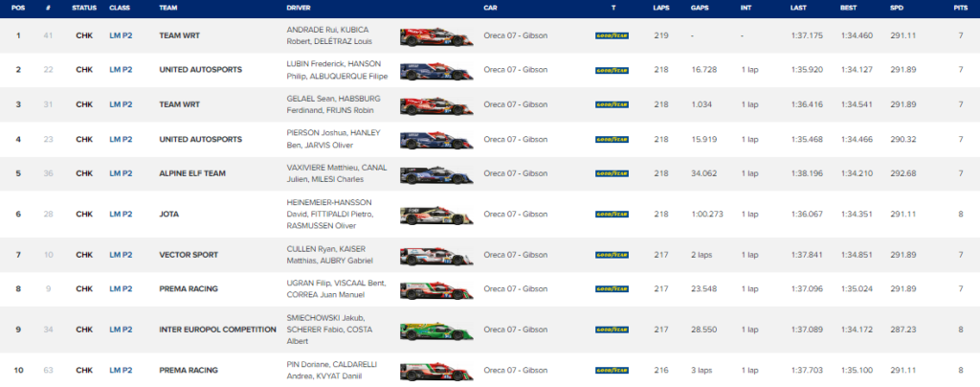Screen dimensions: 980x387
Task: Click drivers PIERSON Joshua, HANLEY Ben, JARVIS Oliver
Action: click(333, 139)
